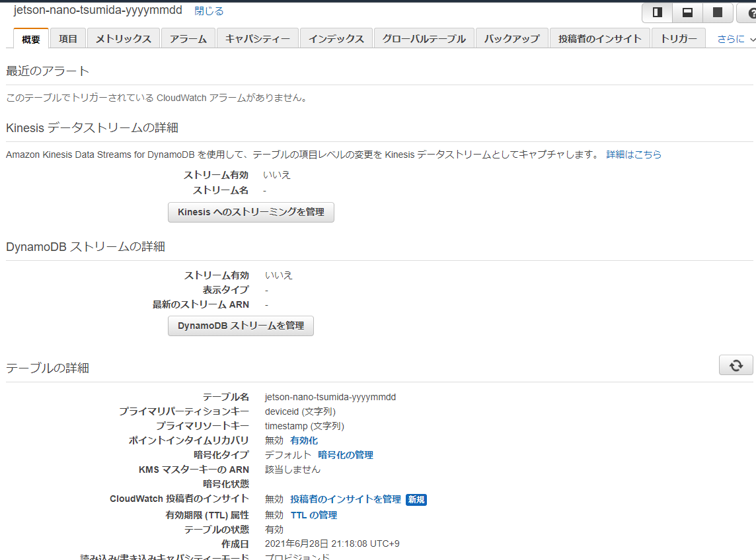Switch to bottom panel layout icon

pyautogui.click(x=687, y=13)
